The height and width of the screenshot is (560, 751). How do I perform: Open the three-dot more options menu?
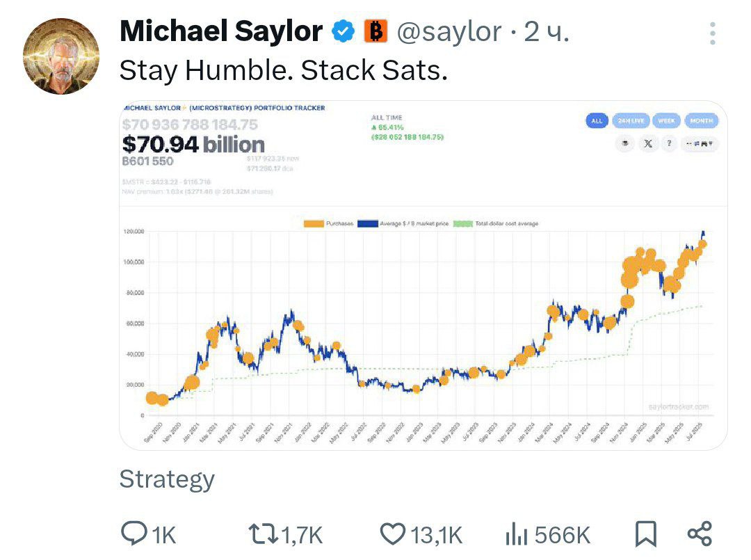point(713,33)
